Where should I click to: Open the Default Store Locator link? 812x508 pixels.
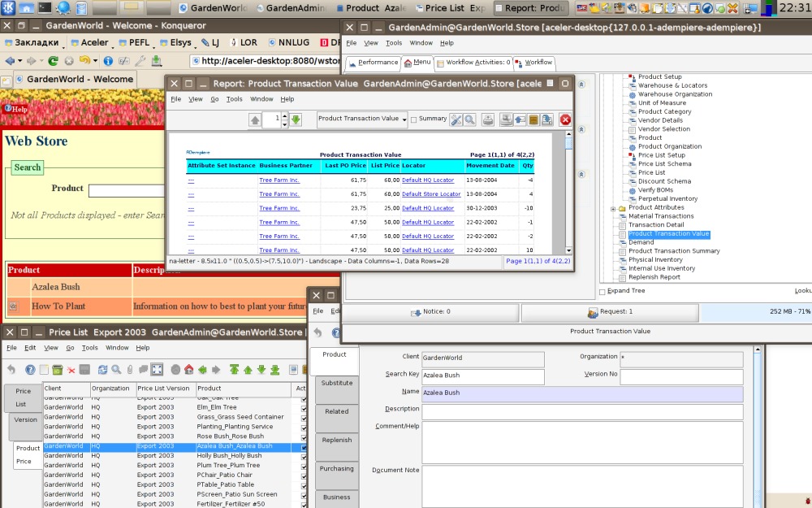(431, 194)
